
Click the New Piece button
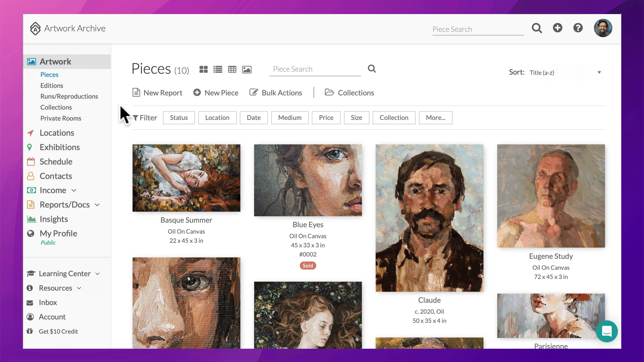[x=216, y=93]
